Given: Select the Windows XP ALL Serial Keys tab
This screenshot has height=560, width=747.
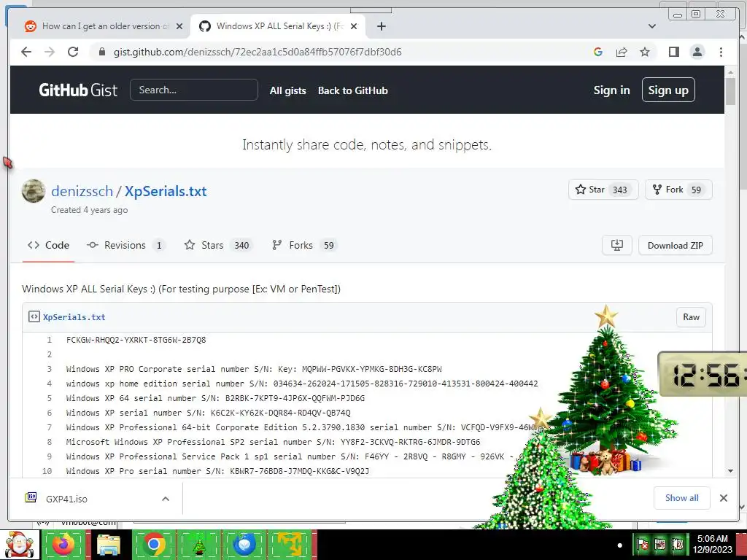Looking at the screenshot, I should [278, 26].
